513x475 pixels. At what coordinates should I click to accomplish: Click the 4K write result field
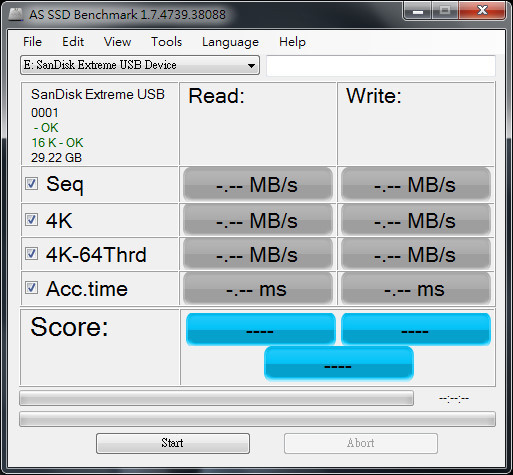(416, 220)
